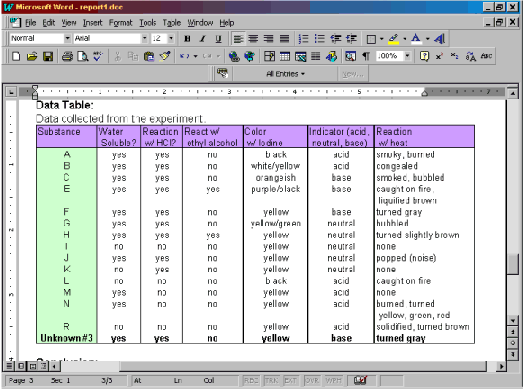Expand the Highlight color dropdown arrow

[405, 39]
